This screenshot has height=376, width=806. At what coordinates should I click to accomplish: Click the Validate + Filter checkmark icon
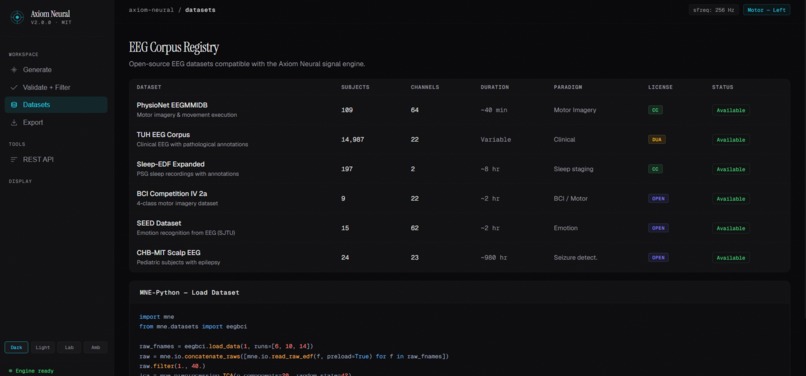tap(14, 87)
